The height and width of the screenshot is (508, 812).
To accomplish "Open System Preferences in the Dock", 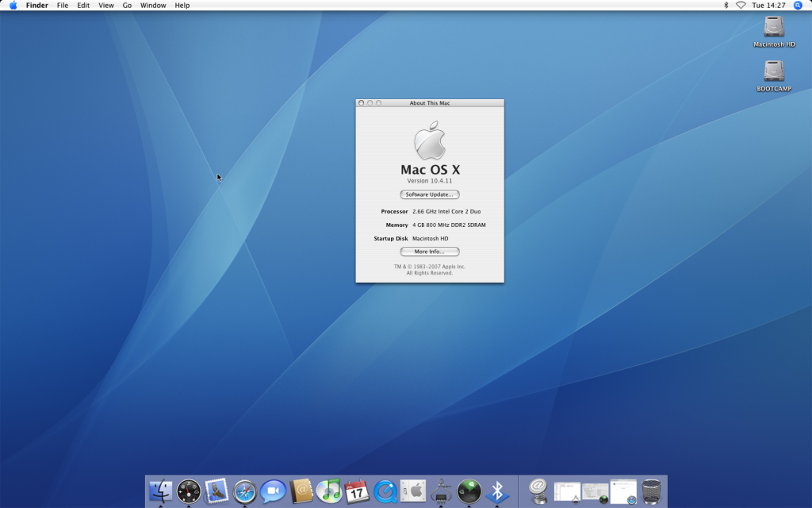I will coord(412,491).
